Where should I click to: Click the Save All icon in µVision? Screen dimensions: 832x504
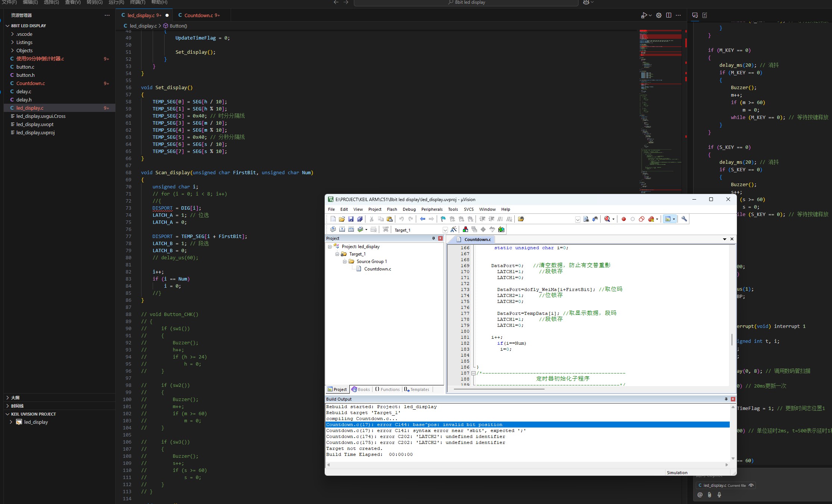[360, 219]
